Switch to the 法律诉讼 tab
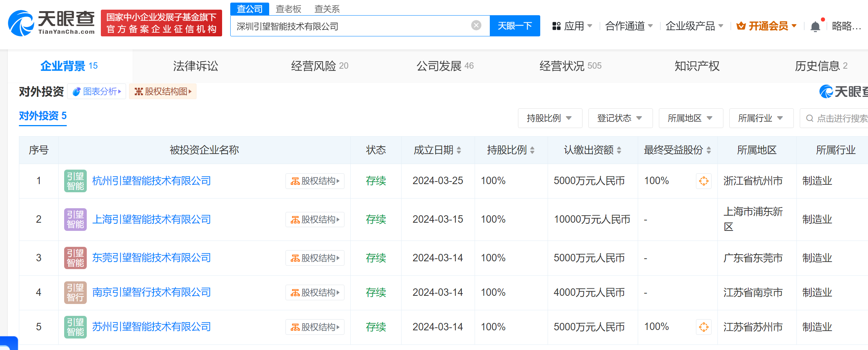868x350 pixels. (x=195, y=66)
